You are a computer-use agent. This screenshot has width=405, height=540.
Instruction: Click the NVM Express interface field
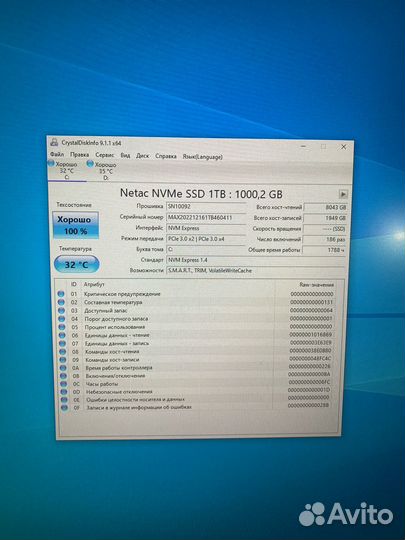(206, 228)
